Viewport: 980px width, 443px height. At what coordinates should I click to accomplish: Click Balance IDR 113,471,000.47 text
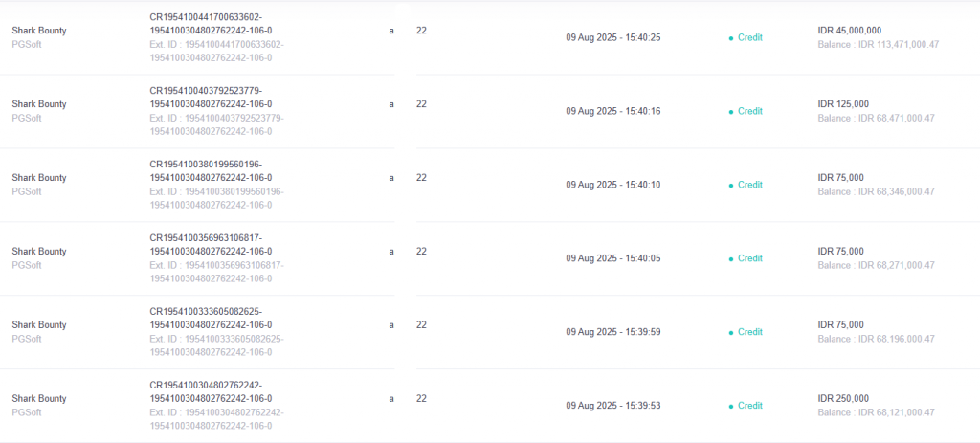879,45
